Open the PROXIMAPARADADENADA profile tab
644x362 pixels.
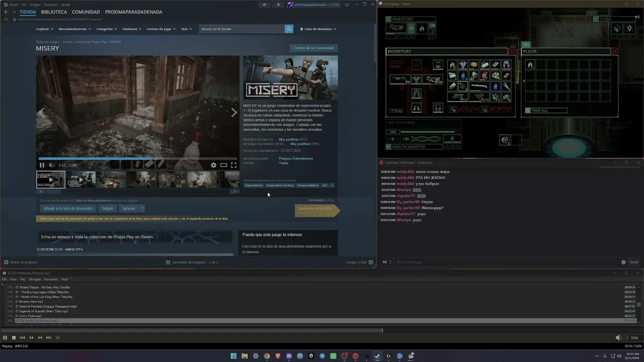coord(134,12)
